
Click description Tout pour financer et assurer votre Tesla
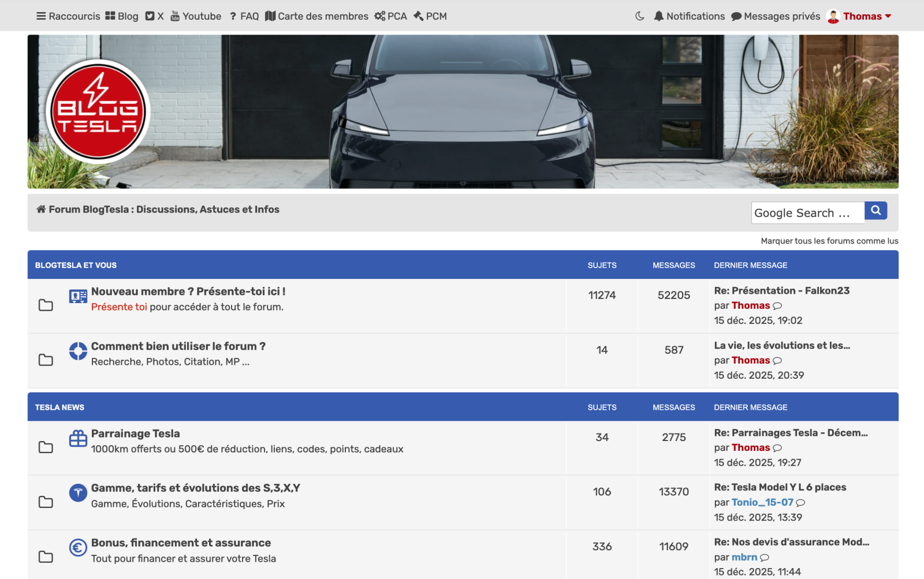pos(184,559)
